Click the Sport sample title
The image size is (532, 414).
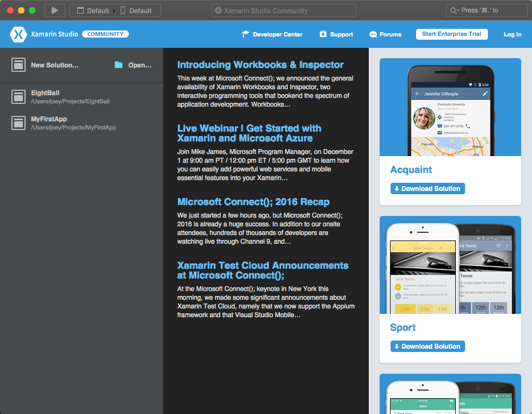point(403,328)
